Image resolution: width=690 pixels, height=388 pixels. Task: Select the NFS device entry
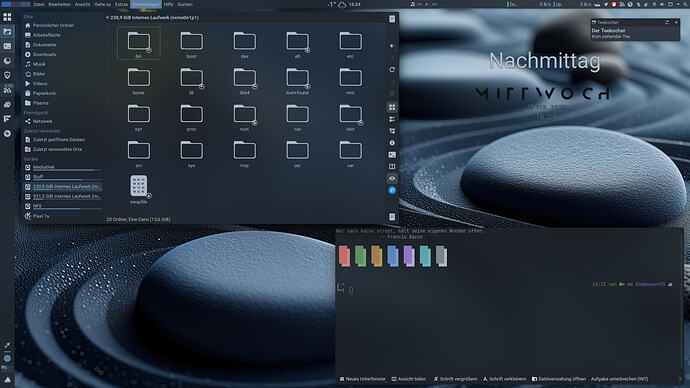point(63,206)
